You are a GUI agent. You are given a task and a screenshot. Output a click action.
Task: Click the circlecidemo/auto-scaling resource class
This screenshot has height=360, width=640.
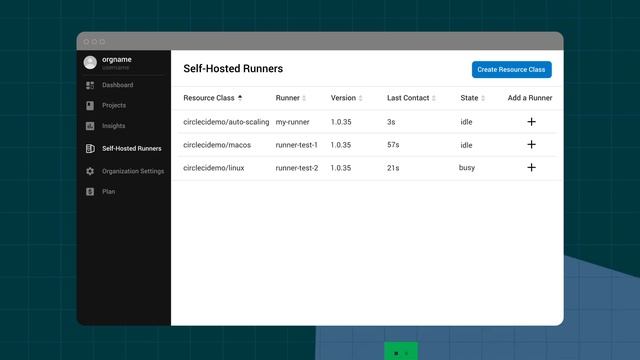[226, 122]
